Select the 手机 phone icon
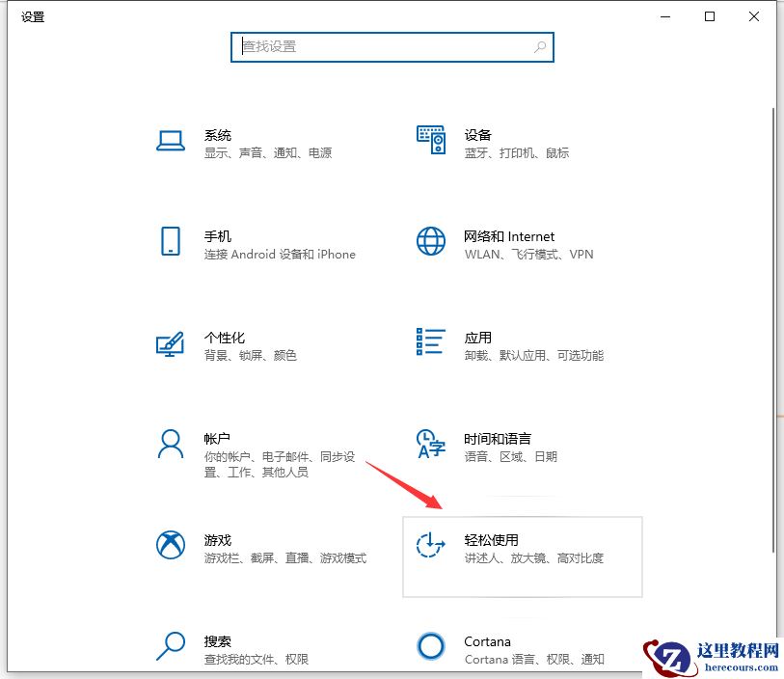 pos(171,241)
